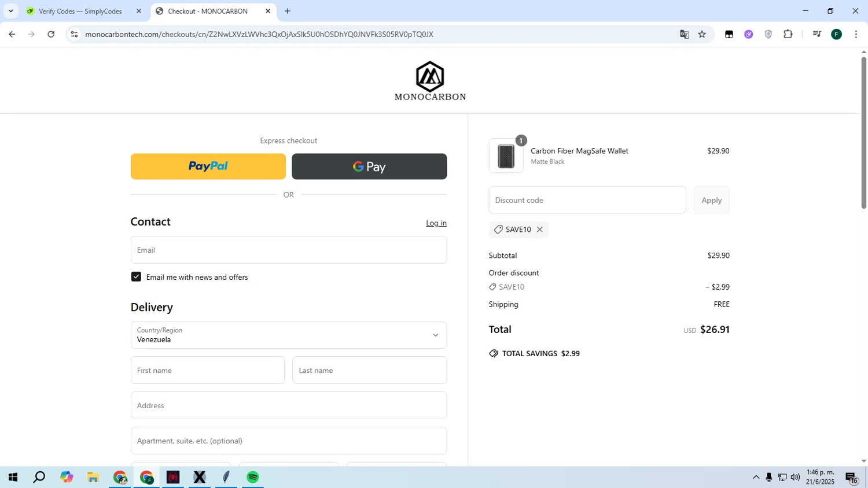Open the media controls icon
This screenshot has width=868, height=488.
click(x=817, y=34)
